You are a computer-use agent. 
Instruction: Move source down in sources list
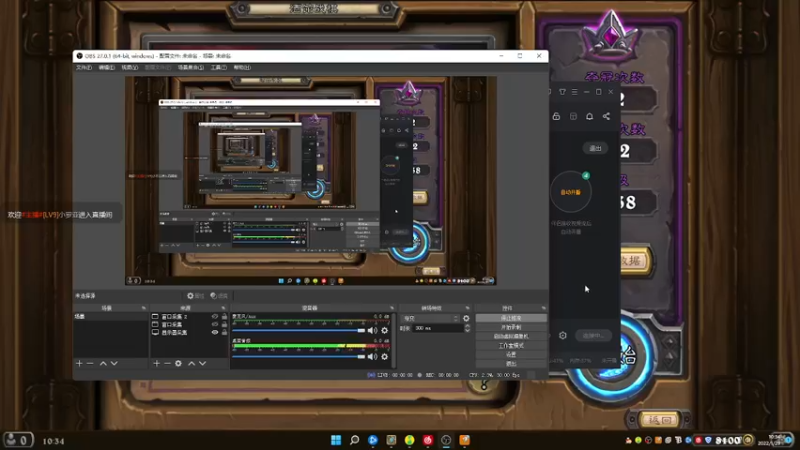(x=203, y=363)
